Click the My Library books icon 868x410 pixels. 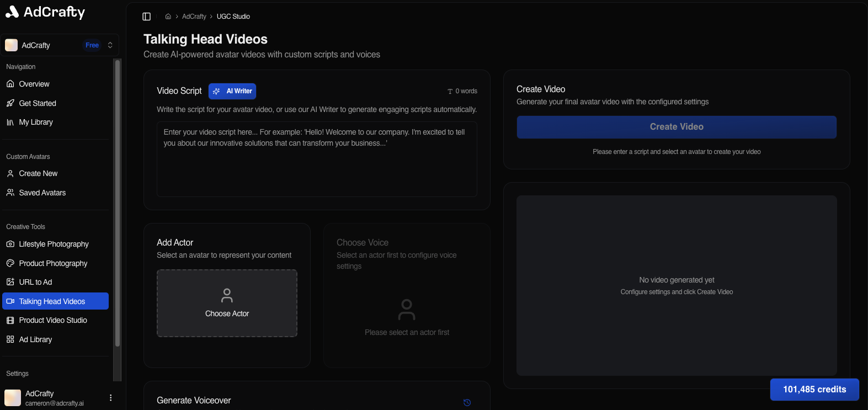10,122
